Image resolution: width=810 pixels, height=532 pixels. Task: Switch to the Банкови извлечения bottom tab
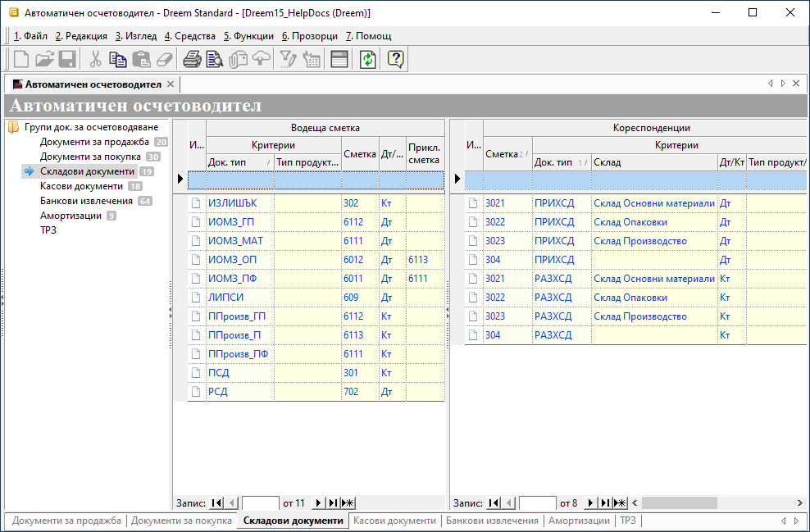[493, 521]
